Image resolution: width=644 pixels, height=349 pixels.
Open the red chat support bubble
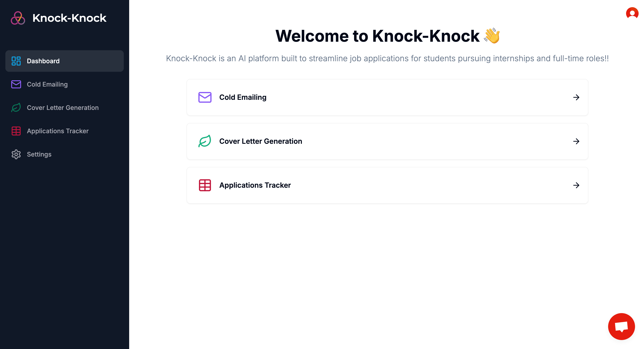[622, 327]
